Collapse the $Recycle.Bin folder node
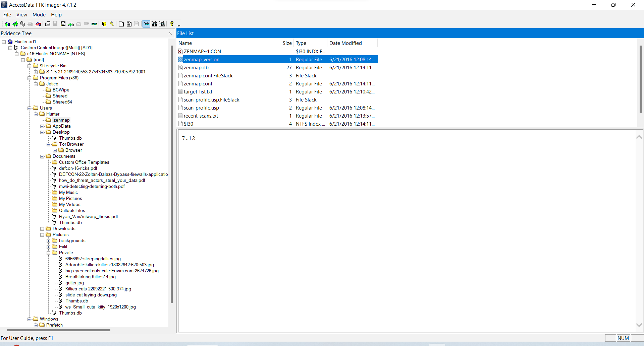The height and width of the screenshot is (346, 644). click(x=30, y=66)
